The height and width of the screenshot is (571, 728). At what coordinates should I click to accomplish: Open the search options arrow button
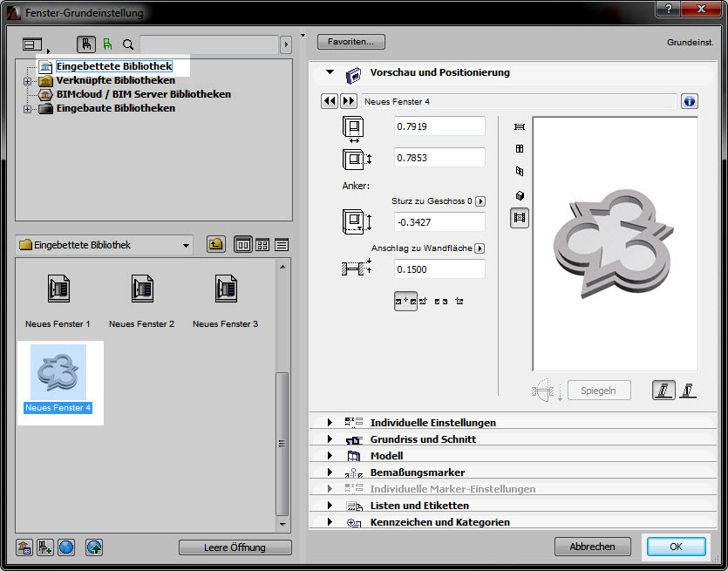click(286, 44)
